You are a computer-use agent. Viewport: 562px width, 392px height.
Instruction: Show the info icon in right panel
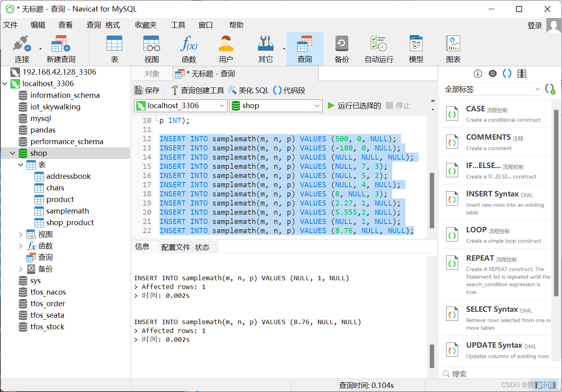pyautogui.click(x=478, y=73)
